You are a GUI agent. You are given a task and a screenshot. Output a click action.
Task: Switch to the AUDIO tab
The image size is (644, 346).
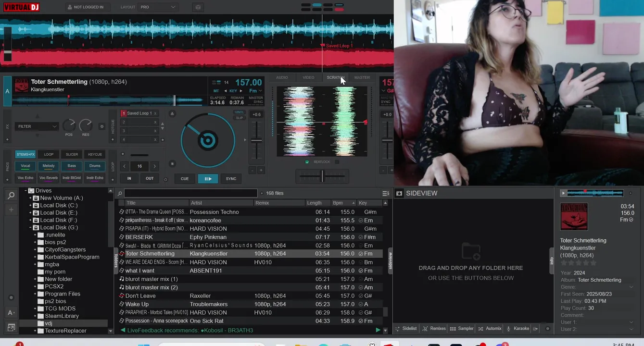282,77
